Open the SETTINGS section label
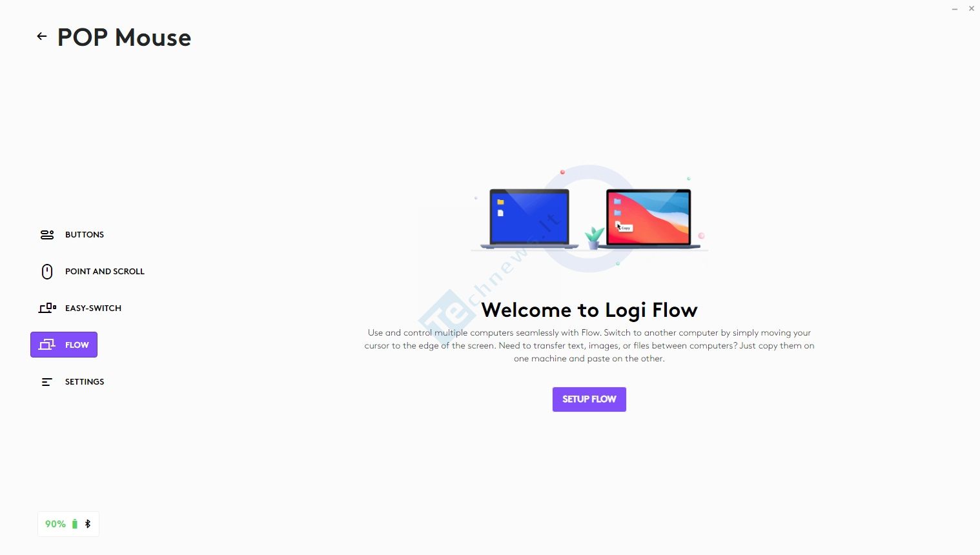The height and width of the screenshot is (555, 980). pos(85,382)
